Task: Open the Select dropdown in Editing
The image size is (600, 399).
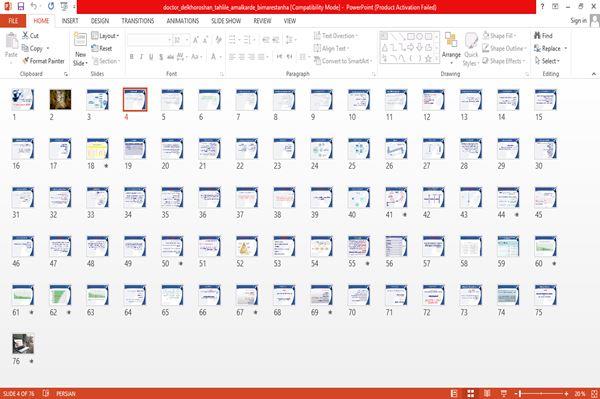Action: tap(547, 61)
